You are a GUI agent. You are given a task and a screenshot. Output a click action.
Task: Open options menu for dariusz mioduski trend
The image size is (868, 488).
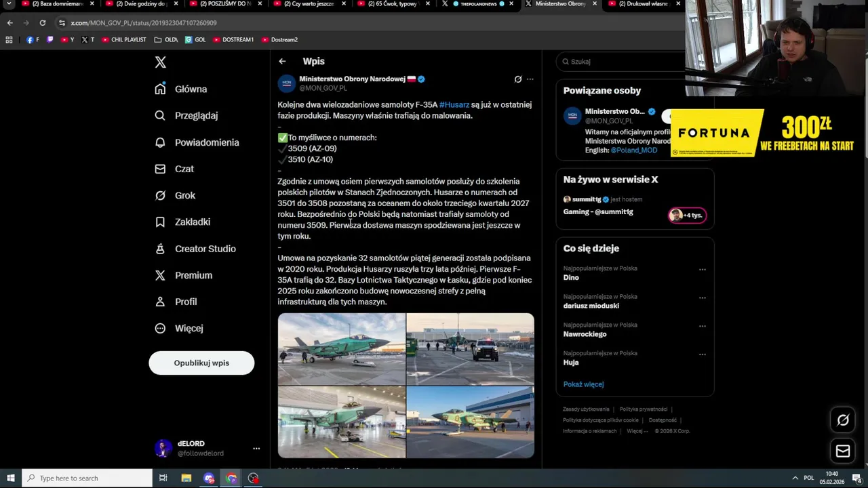[703, 298]
